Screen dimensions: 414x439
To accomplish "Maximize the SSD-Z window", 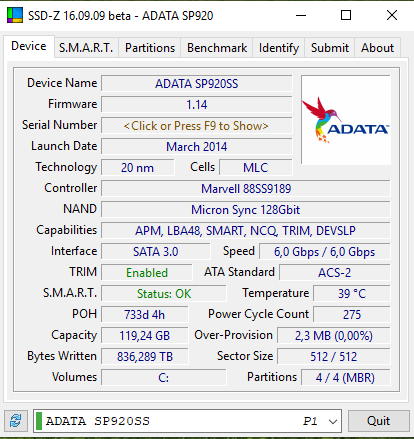I will click(346, 15).
